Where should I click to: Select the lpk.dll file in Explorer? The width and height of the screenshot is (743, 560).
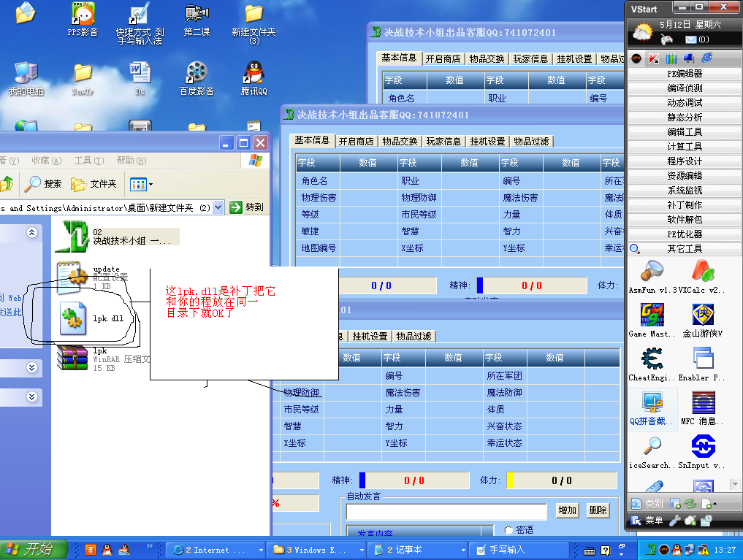pyautogui.click(x=92, y=318)
